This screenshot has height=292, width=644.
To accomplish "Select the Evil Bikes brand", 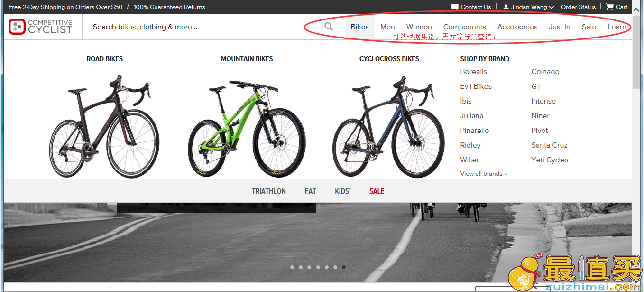I will 476,86.
